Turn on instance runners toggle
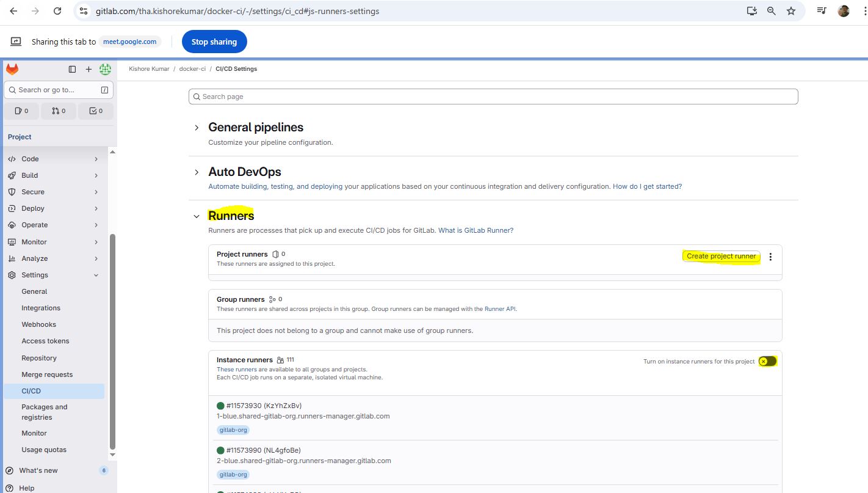This screenshot has height=493, width=868. 767,361
